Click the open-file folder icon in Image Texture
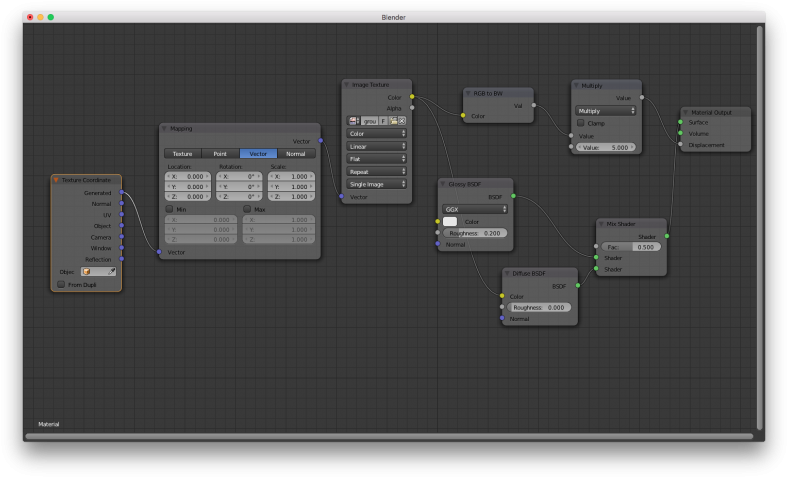Image resolution: width=787 pixels, height=477 pixels. click(393, 120)
